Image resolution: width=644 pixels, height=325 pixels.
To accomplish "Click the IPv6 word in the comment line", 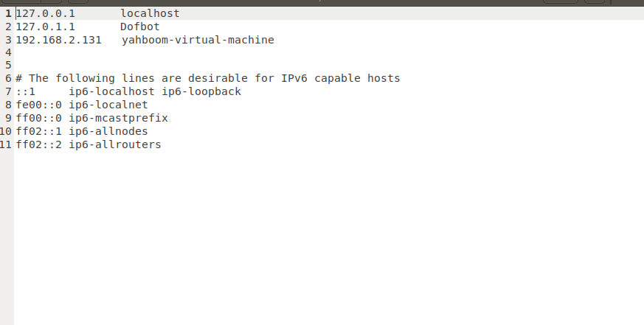I will tap(294, 78).
